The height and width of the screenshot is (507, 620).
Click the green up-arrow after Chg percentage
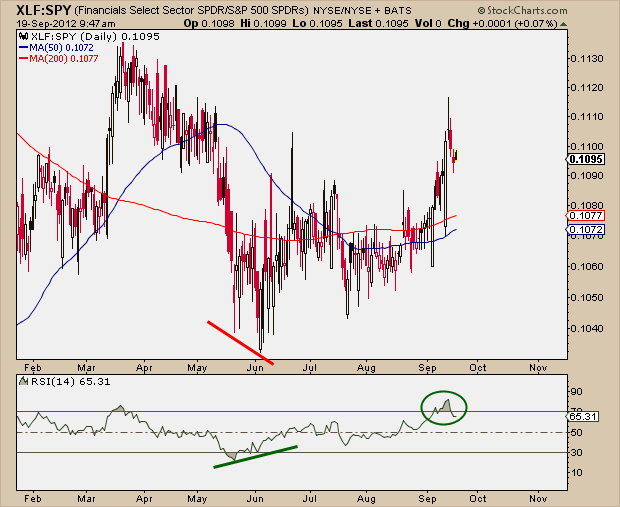563,24
